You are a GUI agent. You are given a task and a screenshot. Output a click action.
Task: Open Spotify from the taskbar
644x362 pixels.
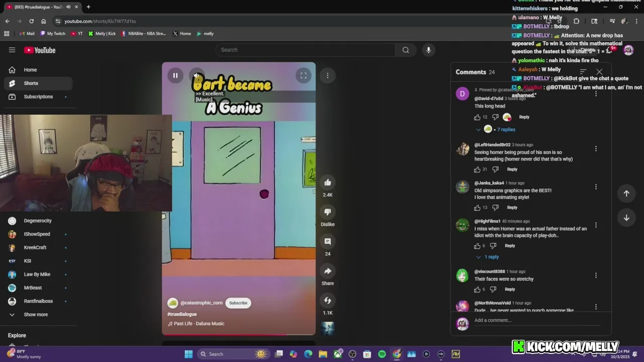click(x=382, y=354)
